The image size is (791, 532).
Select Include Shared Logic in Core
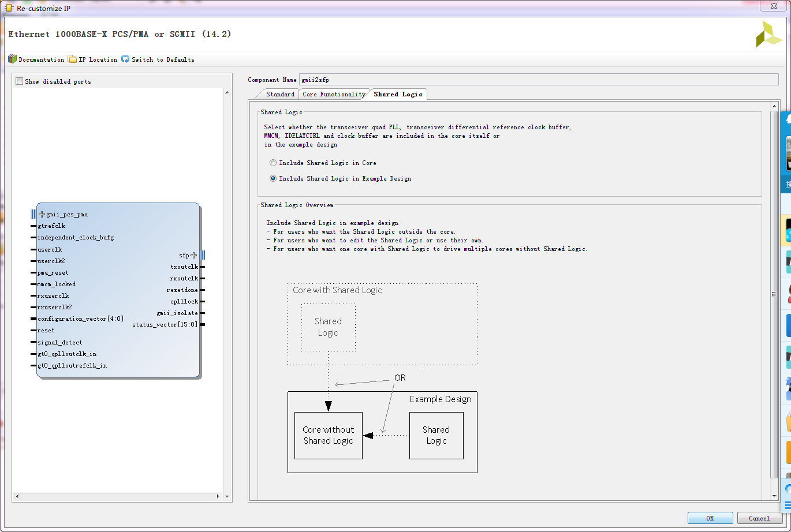click(273, 163)
